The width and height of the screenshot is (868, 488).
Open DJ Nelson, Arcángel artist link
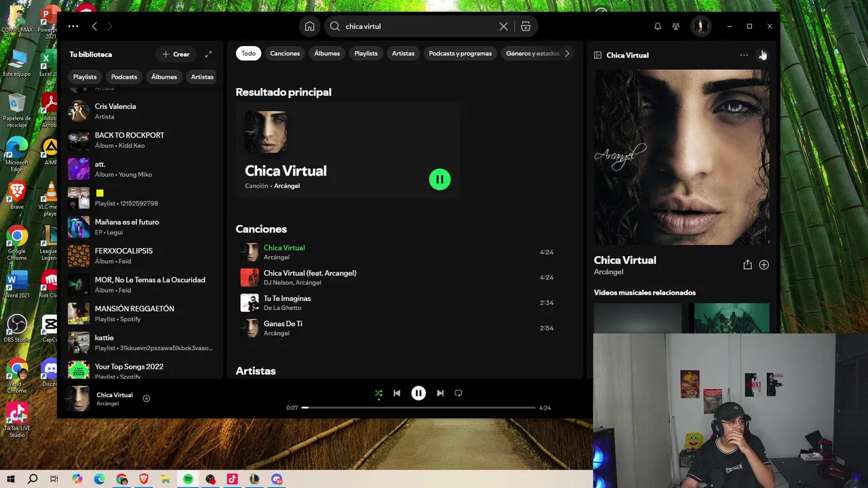[292, 283]
